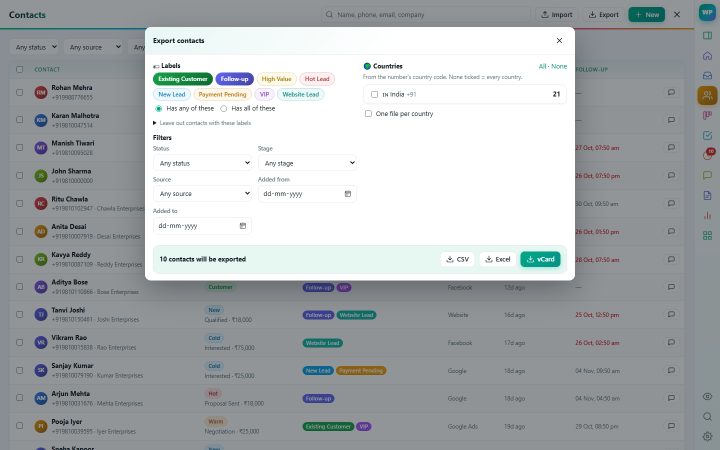Open the tasks checkmark icon in sidebar
The width and height of the screenshot is (720, 450).
[707, 135]
